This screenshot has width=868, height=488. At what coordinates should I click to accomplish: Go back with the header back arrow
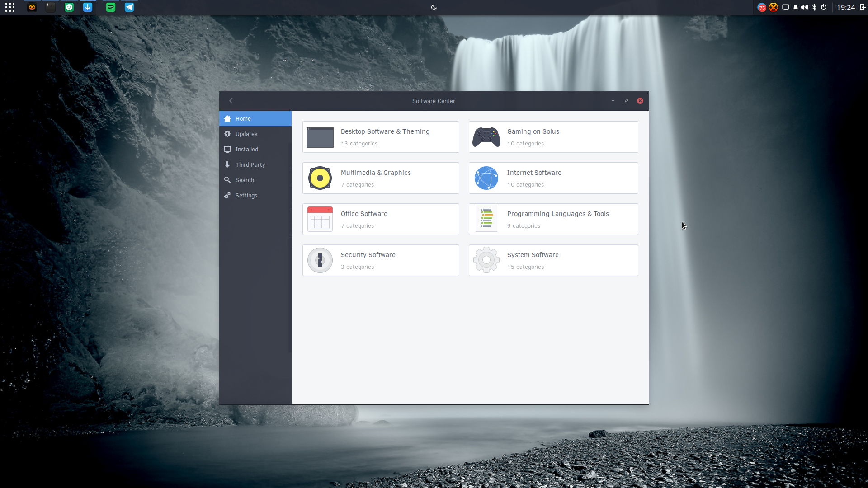[231, 101]
